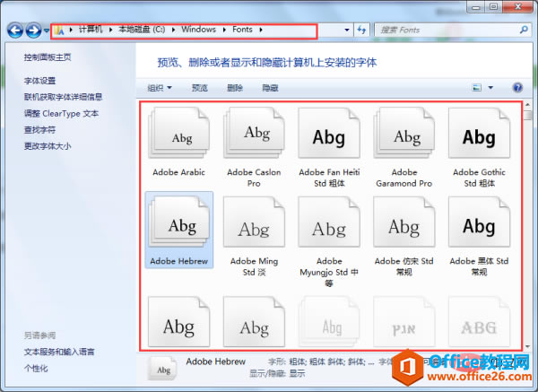The image size is (538, 392).
Task: Open 文本服务和输入语言 link
Action: (59, 352)
